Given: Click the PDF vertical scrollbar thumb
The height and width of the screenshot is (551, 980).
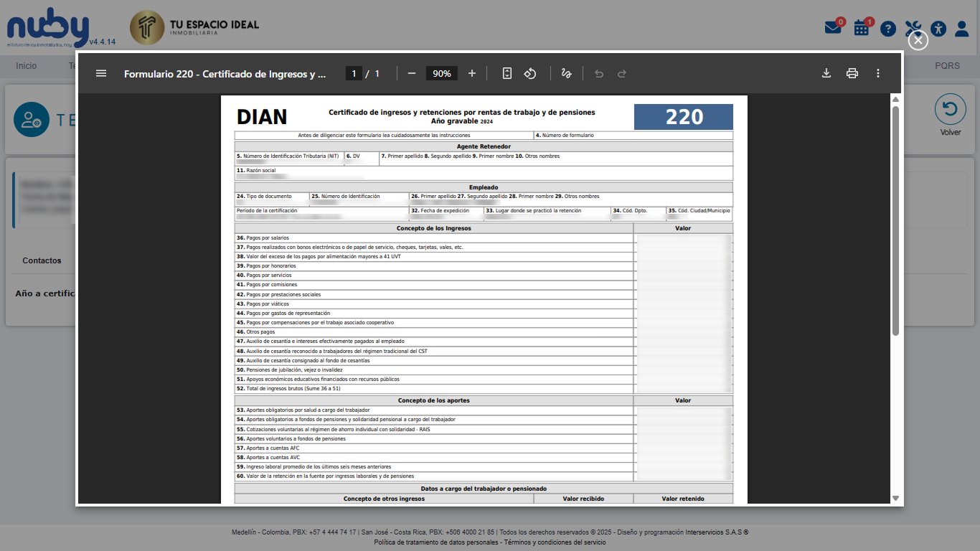Looking at the screenshot, I should pyautogui.click(x=895, y=220).
